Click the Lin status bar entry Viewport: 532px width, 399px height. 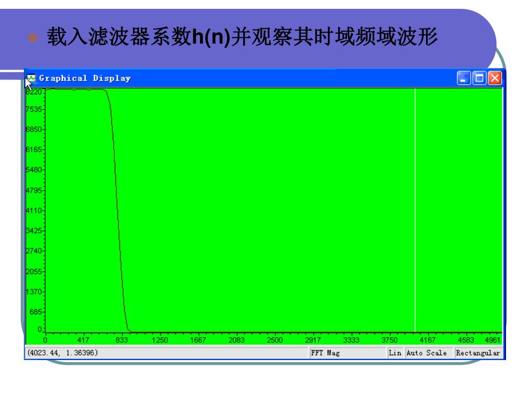click(x=395, y=353)
